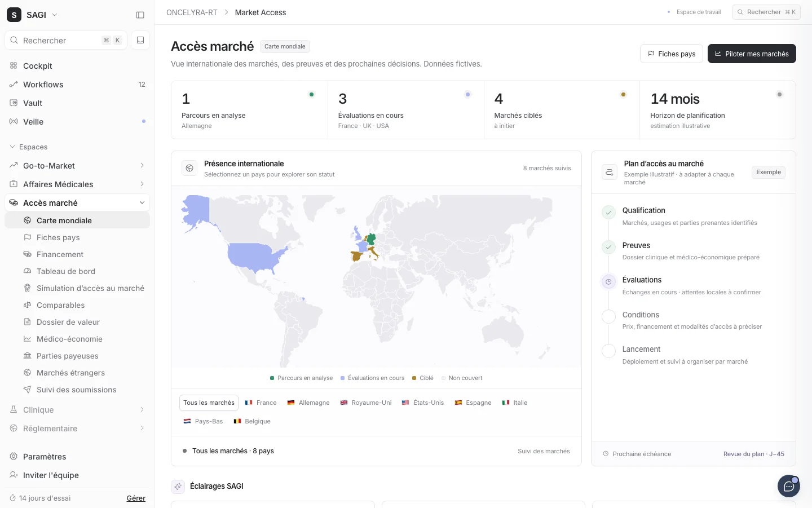Click Germany highlighted green on the map
Screen dimensions: 812x508
[371, 238]
